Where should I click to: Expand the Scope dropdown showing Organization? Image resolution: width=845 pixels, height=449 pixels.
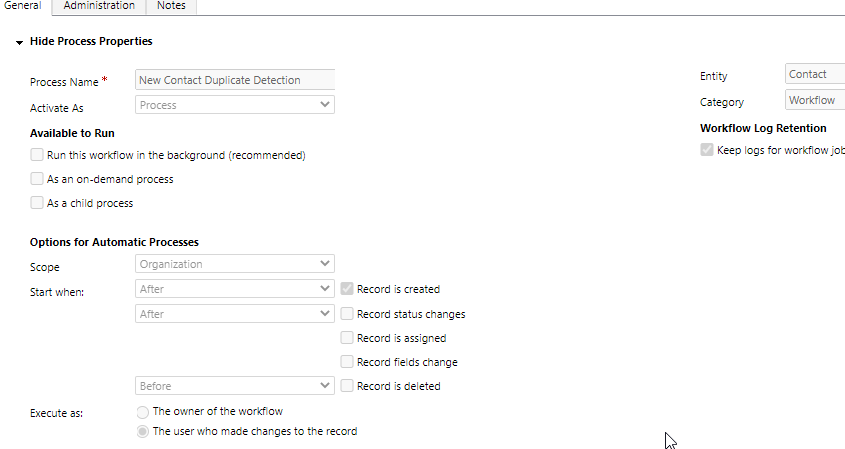pos(234,264)
